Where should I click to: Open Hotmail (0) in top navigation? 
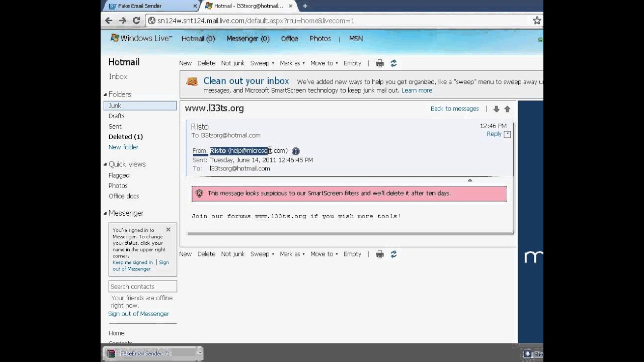tap(198, 39)
